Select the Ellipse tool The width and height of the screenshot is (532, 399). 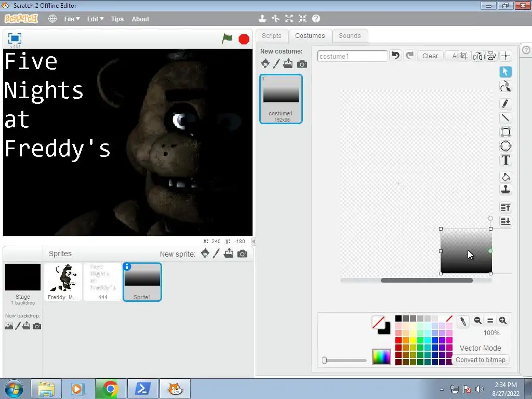[506, 146]
